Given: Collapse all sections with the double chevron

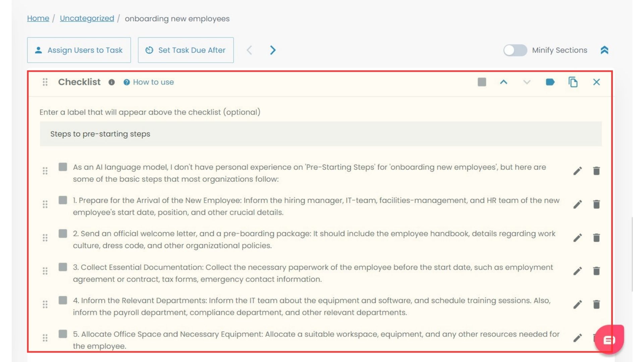Looking at the screenshot, I should [x=604, y=50].
